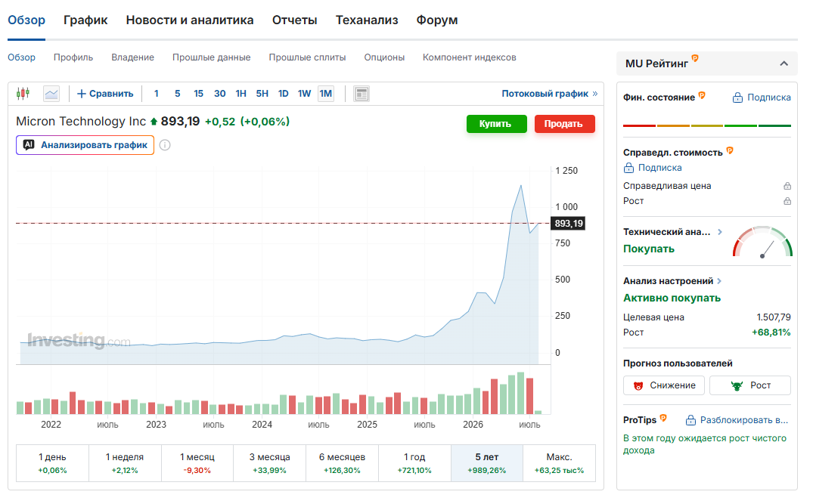Click ProTips text about рост чистого дохода

pos(705,444)
